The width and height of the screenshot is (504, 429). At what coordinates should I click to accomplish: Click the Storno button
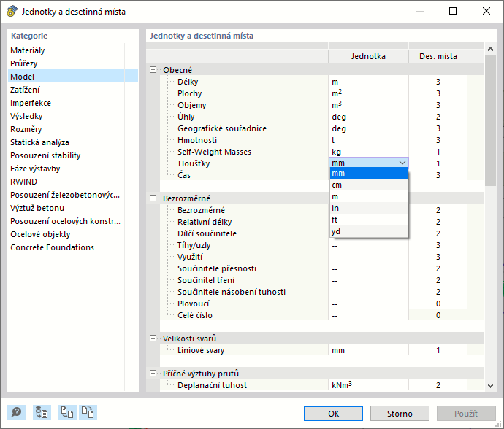400,414
